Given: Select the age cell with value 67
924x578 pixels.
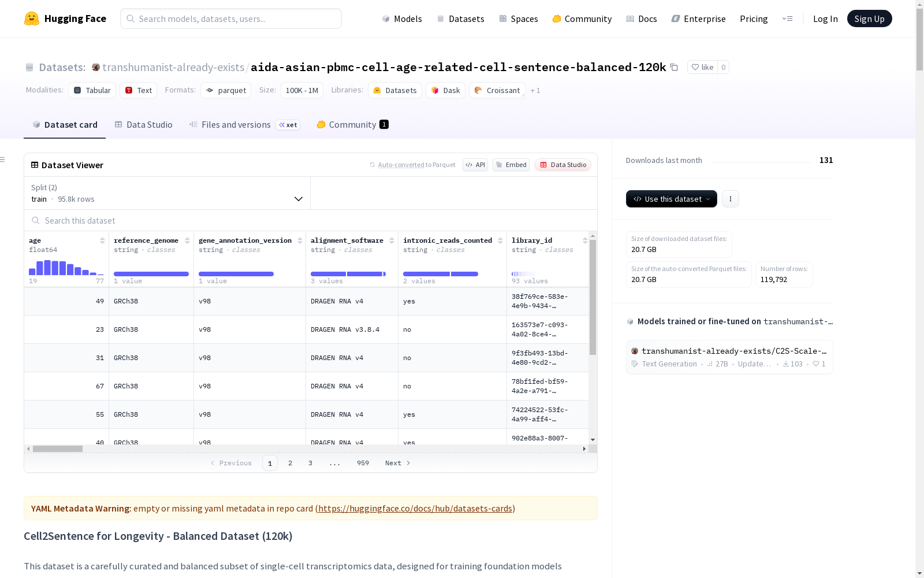Looking at the screenshot, I should click(66, 386).
